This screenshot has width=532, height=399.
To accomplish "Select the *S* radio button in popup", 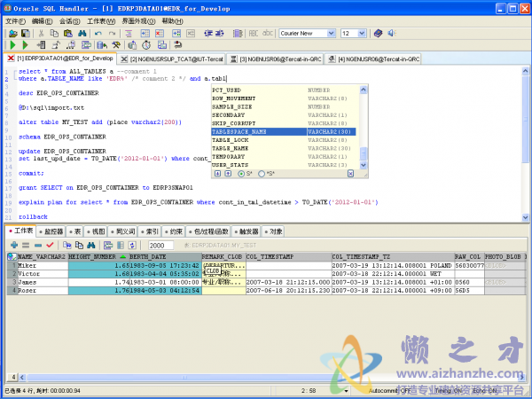I will (x=262, y=174).
